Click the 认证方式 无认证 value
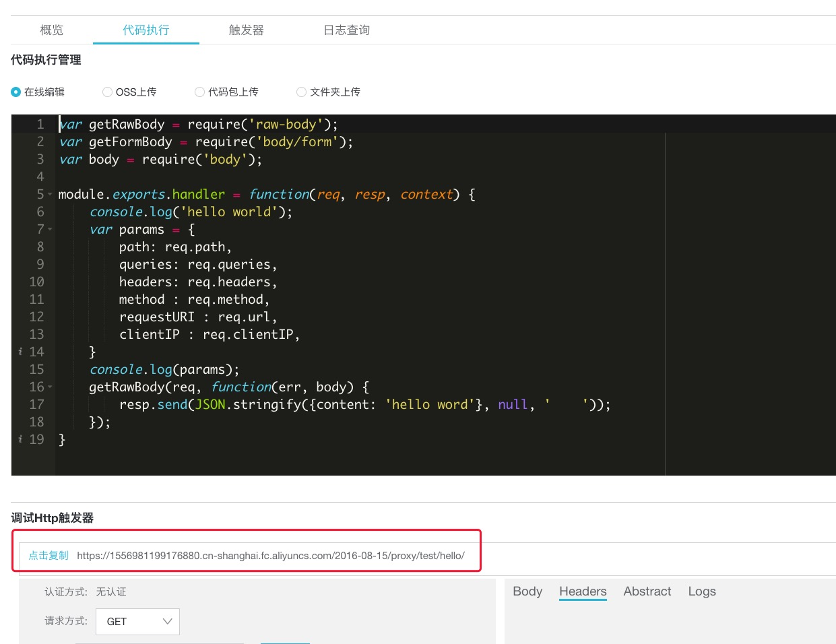This screenshot has width=836, height=644. point(111,592)
